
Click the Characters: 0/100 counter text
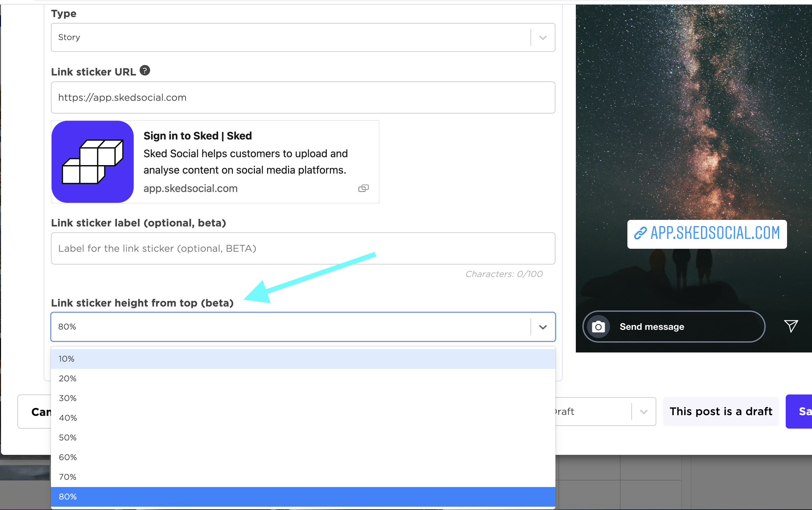coord(504,274)
